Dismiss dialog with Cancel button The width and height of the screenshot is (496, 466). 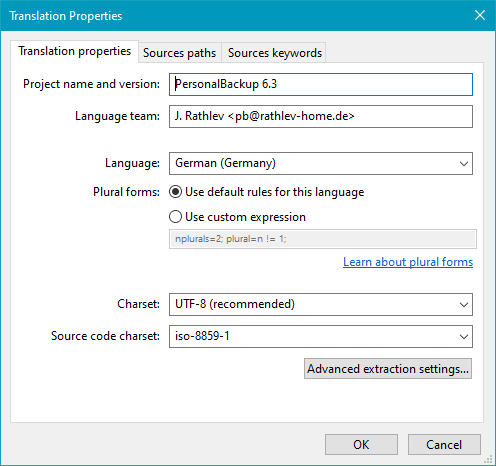pos(444,445)
